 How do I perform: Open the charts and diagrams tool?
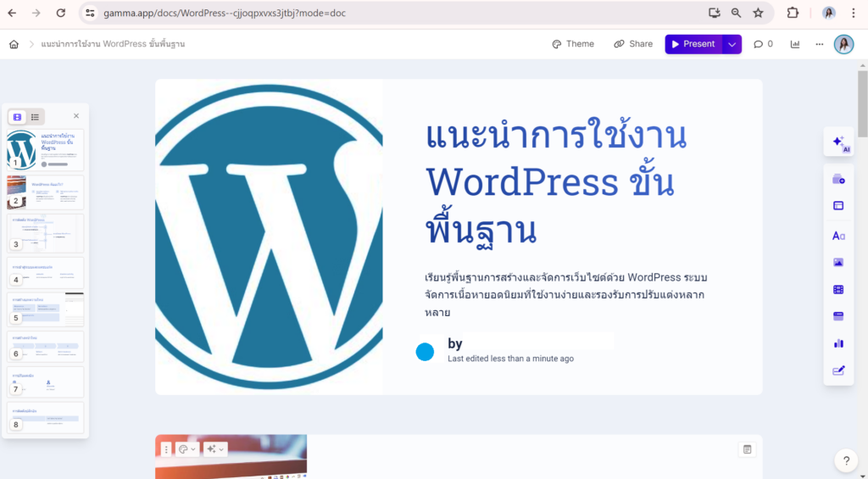(838, 343)
